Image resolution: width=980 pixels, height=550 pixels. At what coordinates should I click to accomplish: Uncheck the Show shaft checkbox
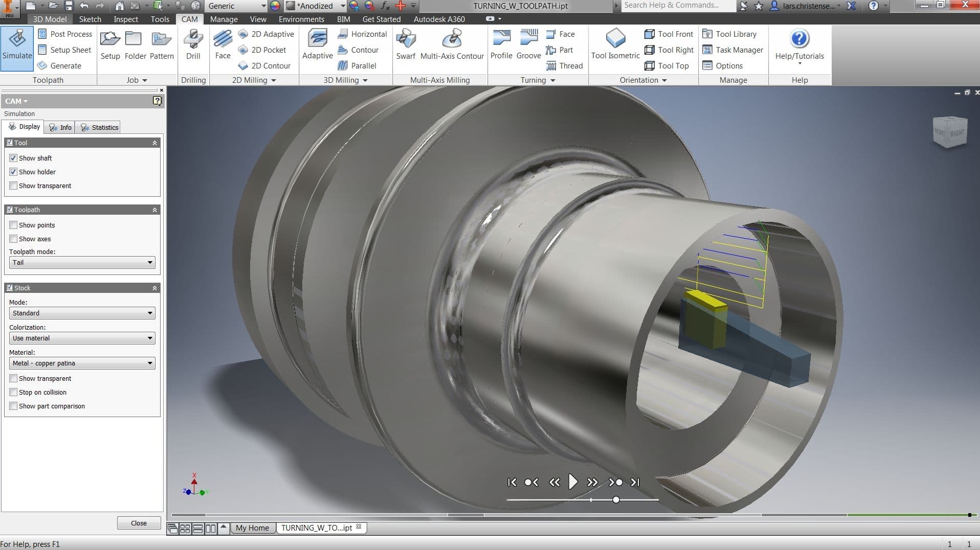tap(14, 158)
